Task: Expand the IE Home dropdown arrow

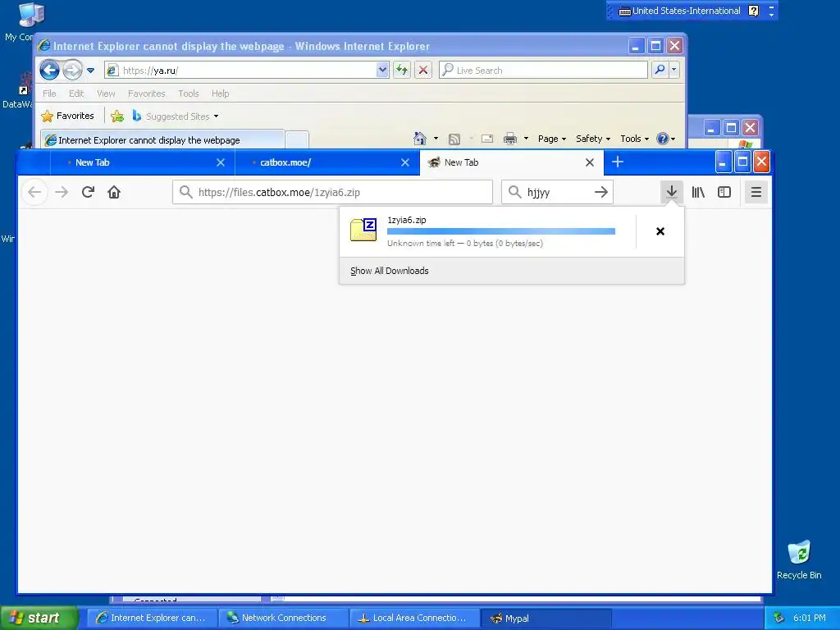Action: 436,139
